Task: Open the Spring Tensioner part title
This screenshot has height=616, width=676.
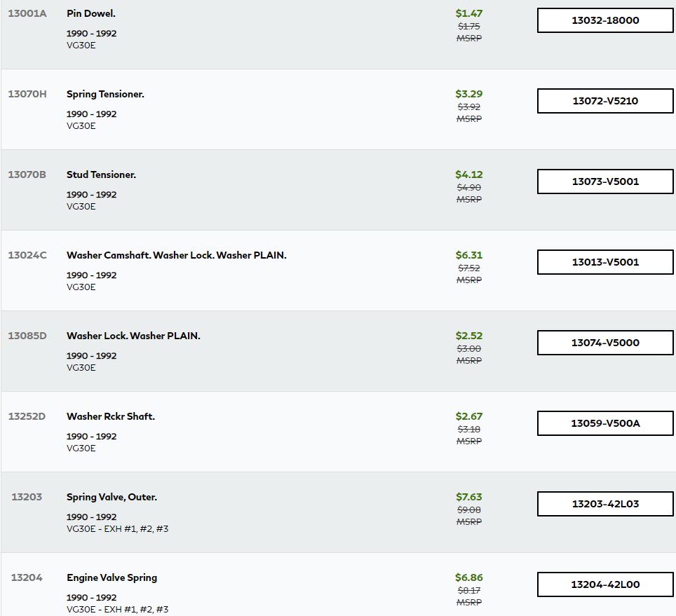Action: tap(105, 94)
